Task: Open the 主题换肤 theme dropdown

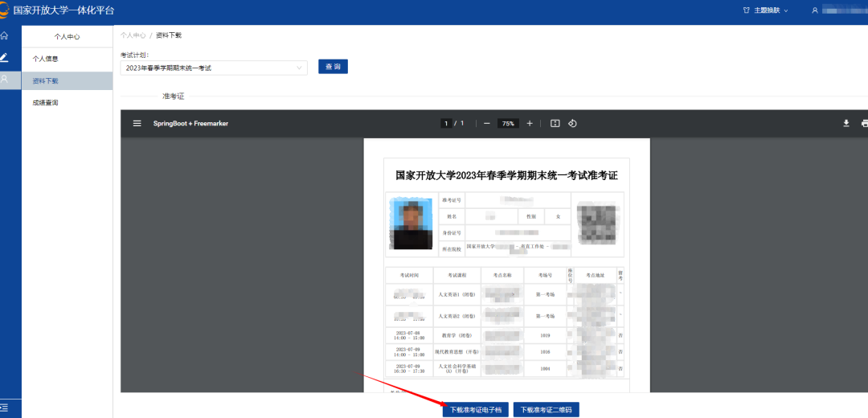Action: [770, 10]
